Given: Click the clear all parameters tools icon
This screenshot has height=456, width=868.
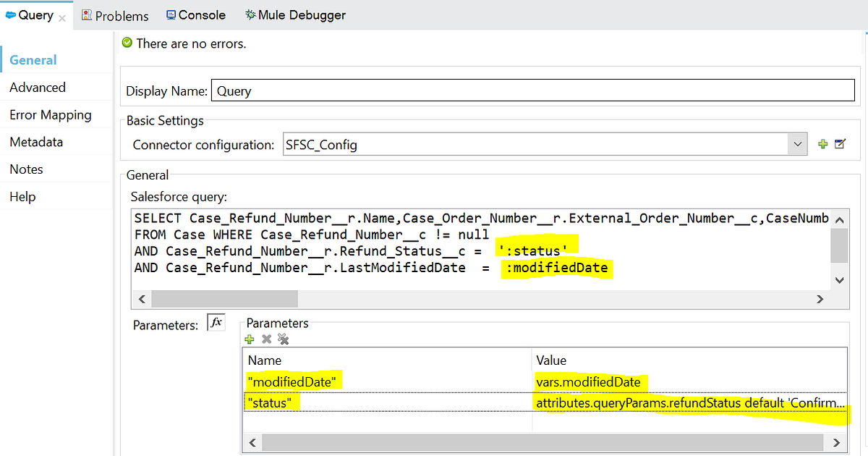Looking at the screenshot, I should point(284,339).
